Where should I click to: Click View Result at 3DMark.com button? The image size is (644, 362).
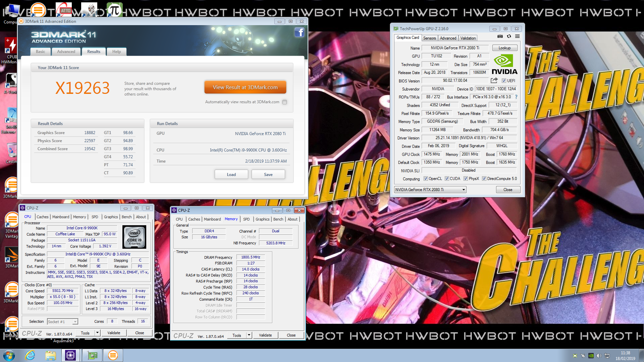tap(245, 87)
